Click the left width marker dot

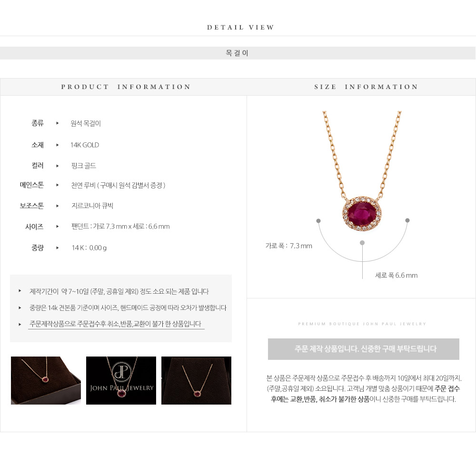point(318,221)
